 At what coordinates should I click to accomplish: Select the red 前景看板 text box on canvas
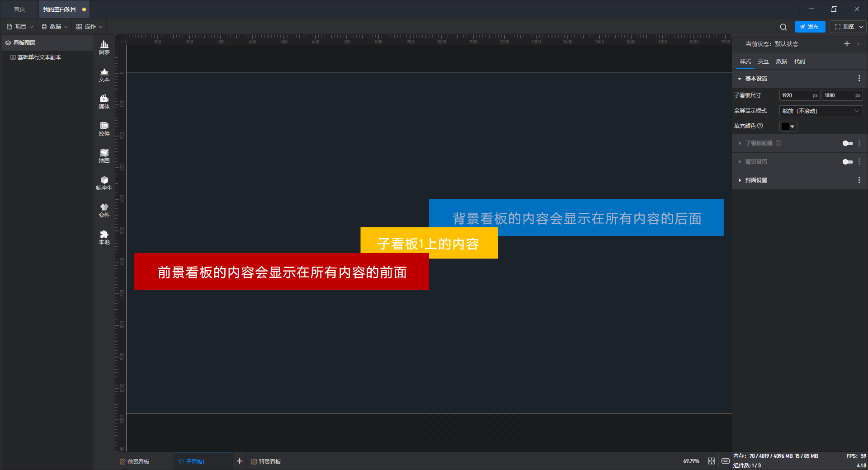pos(281,271)
